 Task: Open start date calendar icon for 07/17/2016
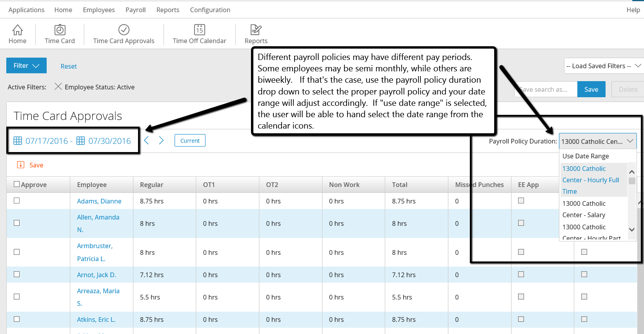click(18, 141)
